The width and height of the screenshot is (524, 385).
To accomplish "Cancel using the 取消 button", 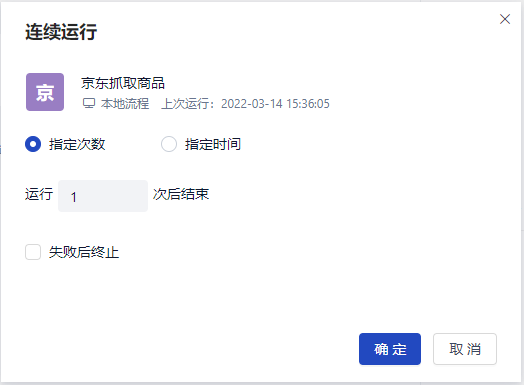I will pyautogui.click(x=465, y=349).
